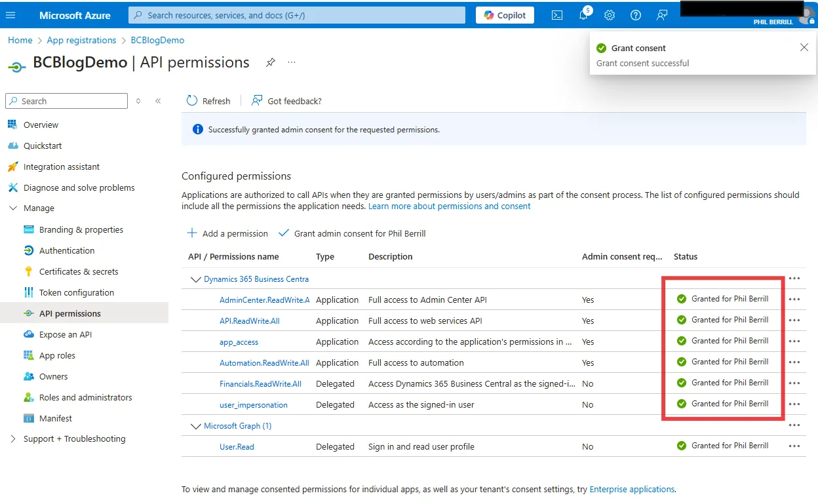Click Add a permission
The image size is (818, 504).
(227, 233)
